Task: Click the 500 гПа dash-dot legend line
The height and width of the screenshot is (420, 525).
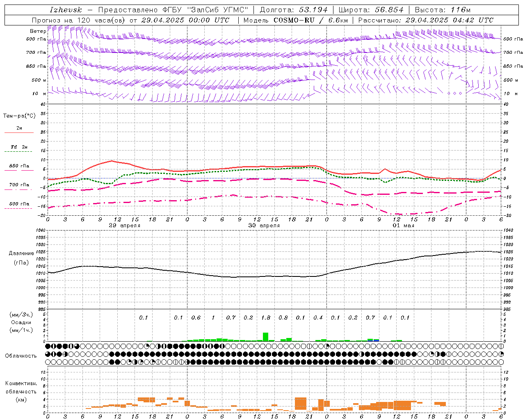Action: (19, 209)
